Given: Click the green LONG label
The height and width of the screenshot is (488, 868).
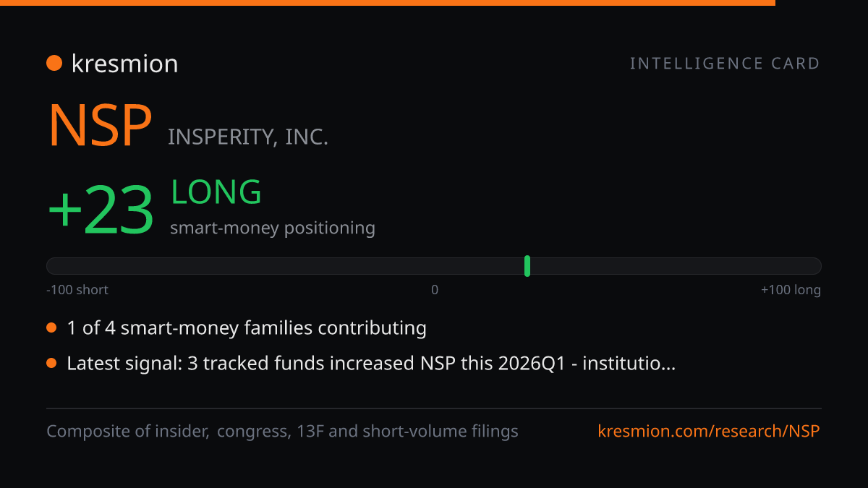Looking at the screenshot, I should pos(216,192).
